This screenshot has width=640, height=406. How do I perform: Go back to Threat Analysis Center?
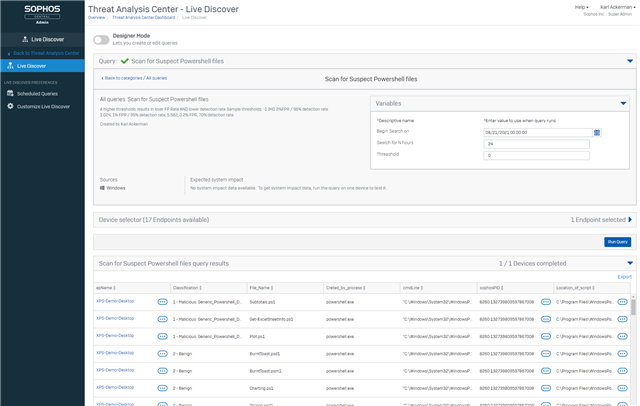[x=43, y=53]
